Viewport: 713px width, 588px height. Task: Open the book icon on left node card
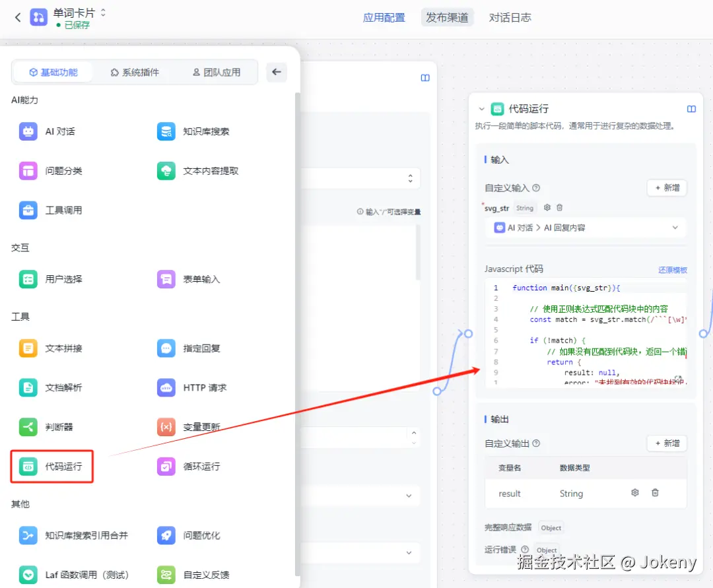pyautogui.click(x=425, y=78)
